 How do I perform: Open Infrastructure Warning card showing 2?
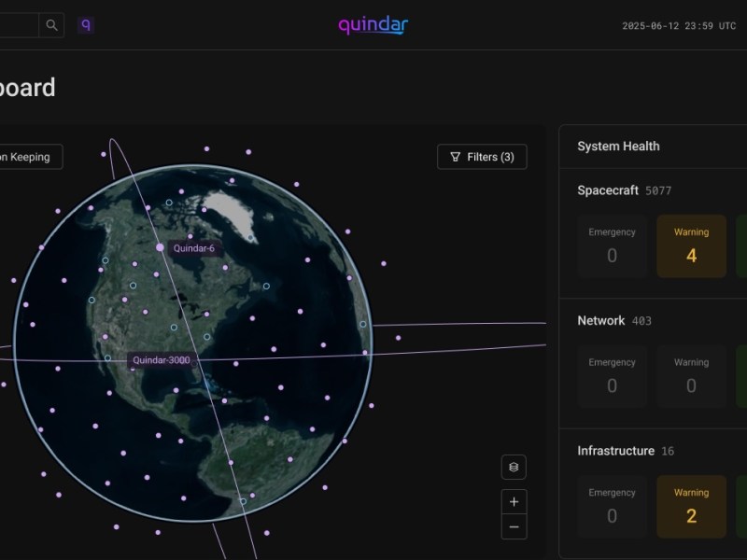pos(691,507)
